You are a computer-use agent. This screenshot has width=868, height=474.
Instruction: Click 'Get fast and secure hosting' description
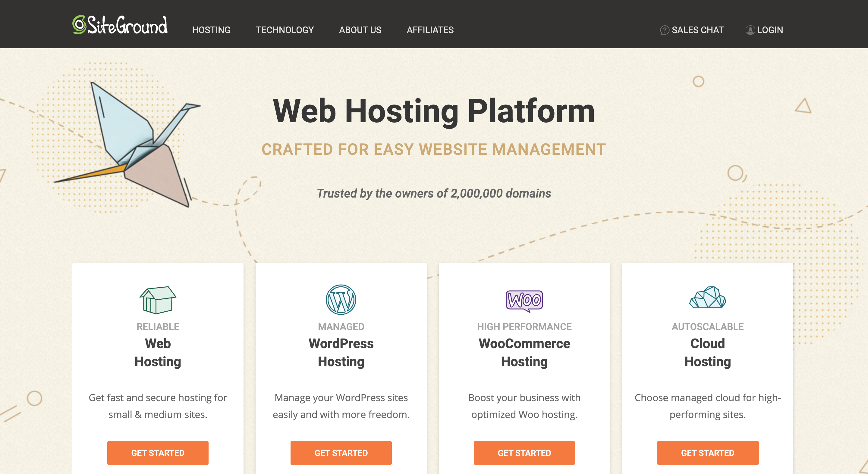[x=158, y=406]
